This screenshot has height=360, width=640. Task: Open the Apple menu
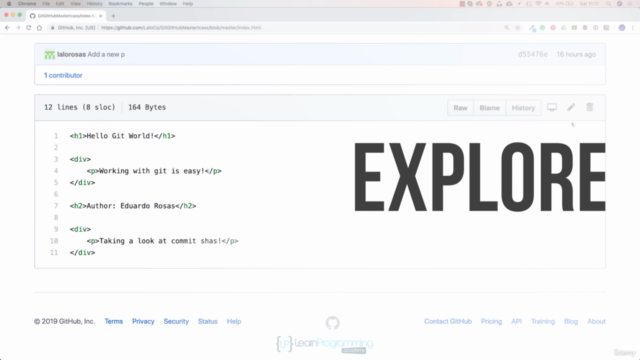pyautogui.click(x=9, y=4)
